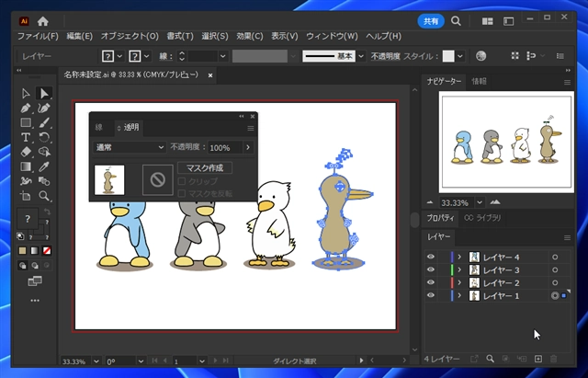Reset to default fill and stroke
This screenshot has width=588, height=378.
coord(20,236)
